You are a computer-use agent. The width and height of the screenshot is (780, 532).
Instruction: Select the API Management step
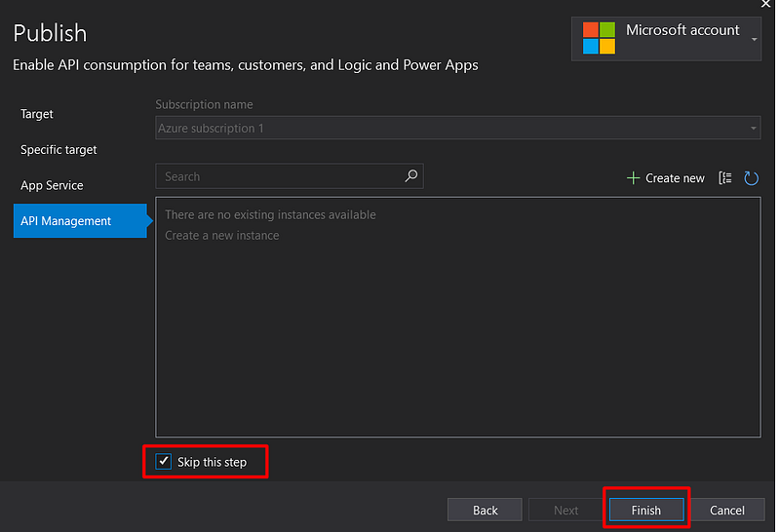click(x=80, y=221)
